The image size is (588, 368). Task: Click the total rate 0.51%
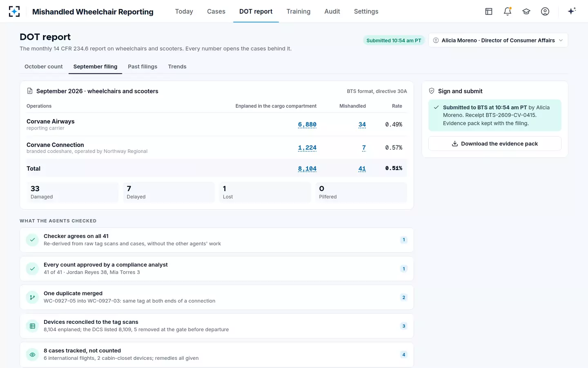pos(394,168)
